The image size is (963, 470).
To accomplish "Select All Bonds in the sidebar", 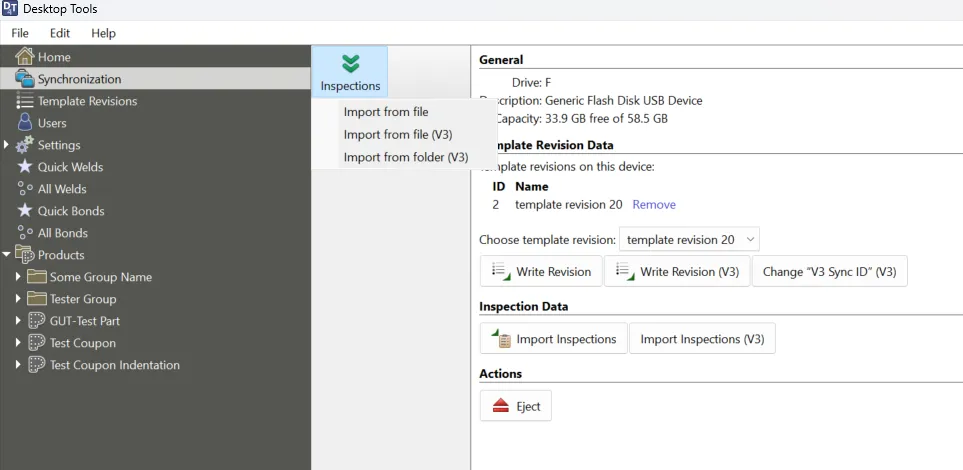I will pyautogui.click(x=155, y=233).
